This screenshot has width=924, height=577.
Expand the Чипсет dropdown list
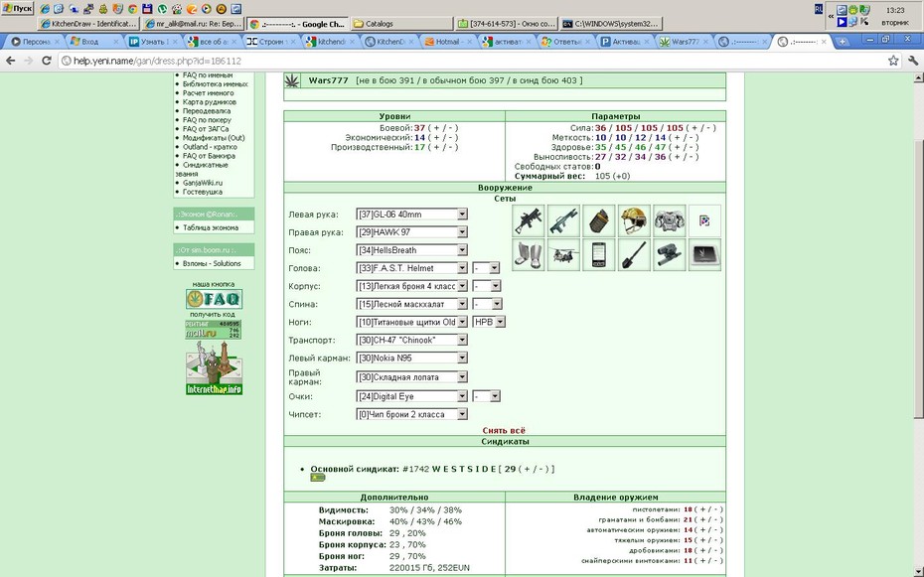[x=412, y=414]
